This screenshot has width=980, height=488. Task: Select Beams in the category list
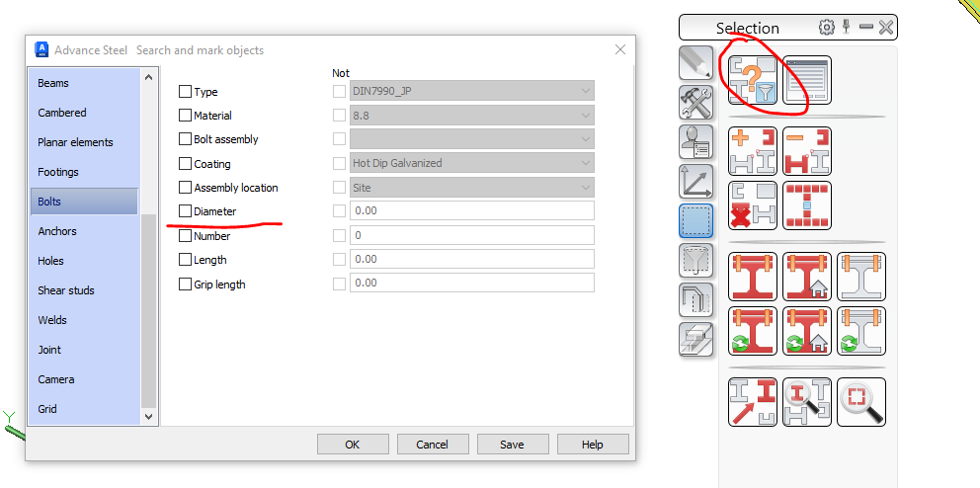pos(84,83)
